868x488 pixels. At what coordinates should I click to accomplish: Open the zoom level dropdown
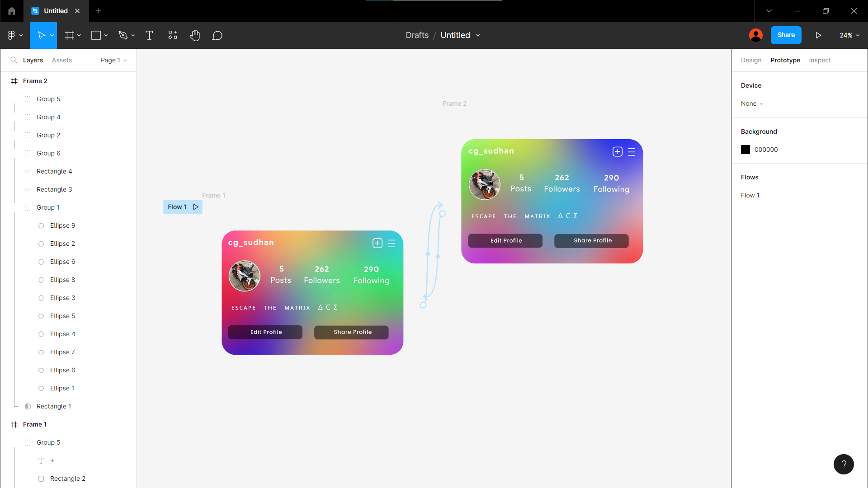tap(849, 35)
